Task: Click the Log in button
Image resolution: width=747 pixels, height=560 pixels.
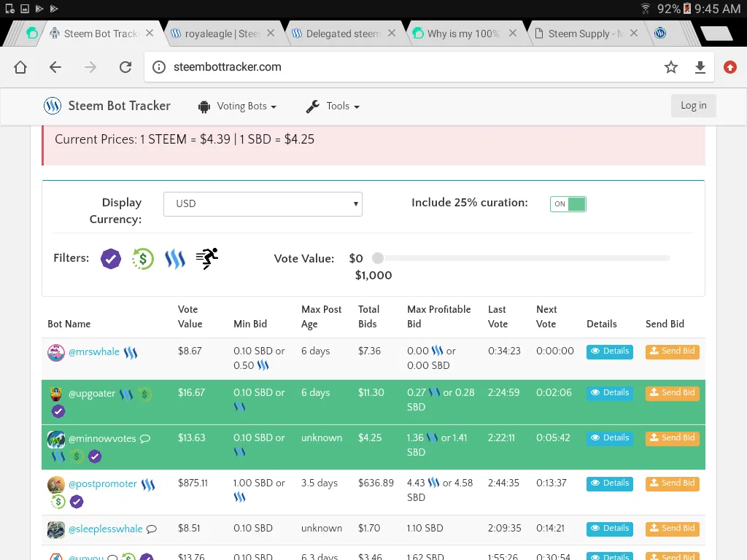Action: pyautogui.click(x=693, y=106)
